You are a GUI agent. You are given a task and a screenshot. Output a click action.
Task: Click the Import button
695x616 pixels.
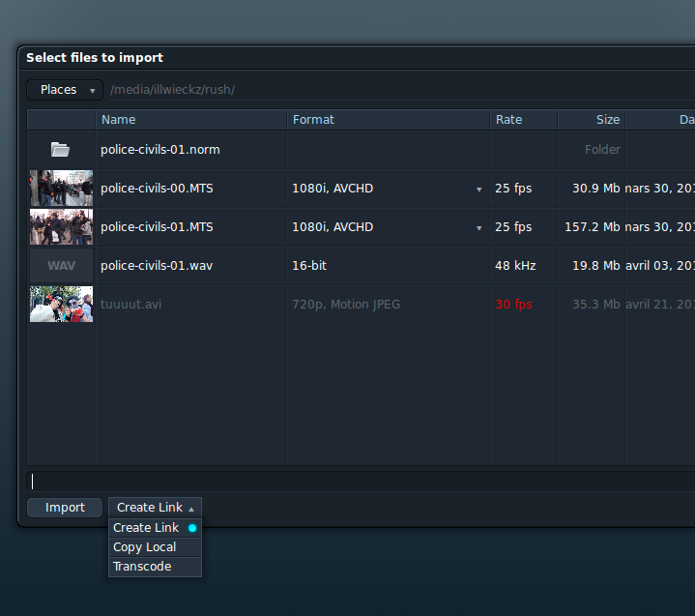[65, 508]
